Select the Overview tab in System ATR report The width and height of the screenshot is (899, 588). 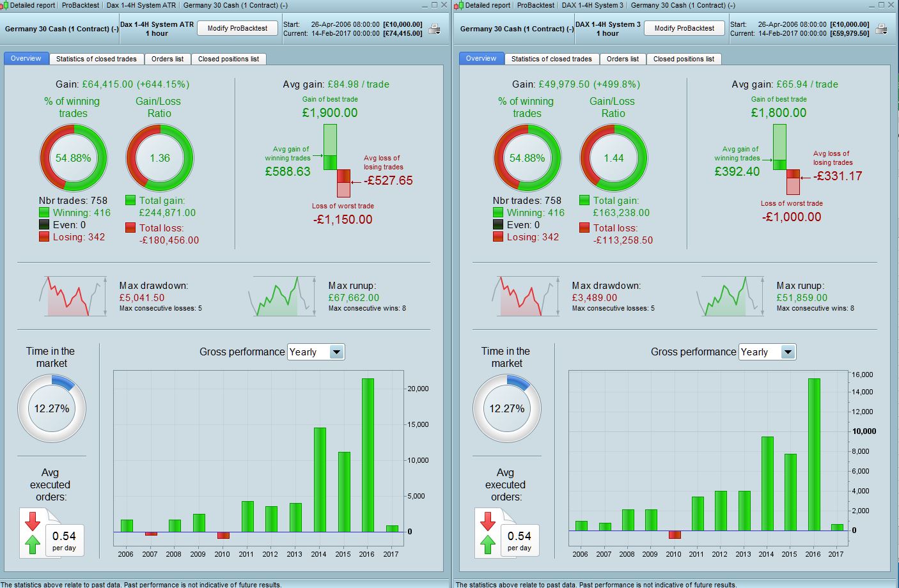pos(26,59)
